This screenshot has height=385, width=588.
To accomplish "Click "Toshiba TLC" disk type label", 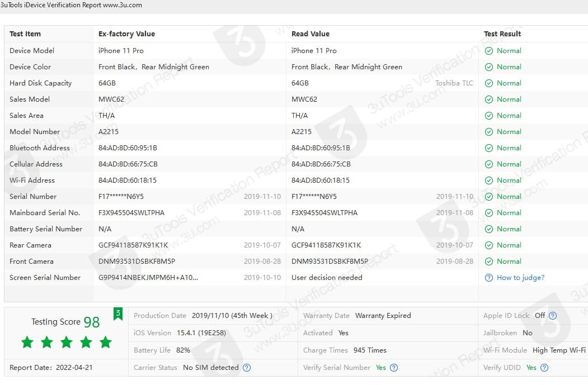I will pos(454,83).
